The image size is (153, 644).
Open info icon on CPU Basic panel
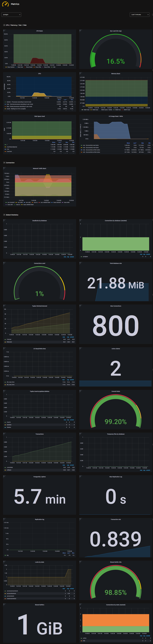pos(4,31)
